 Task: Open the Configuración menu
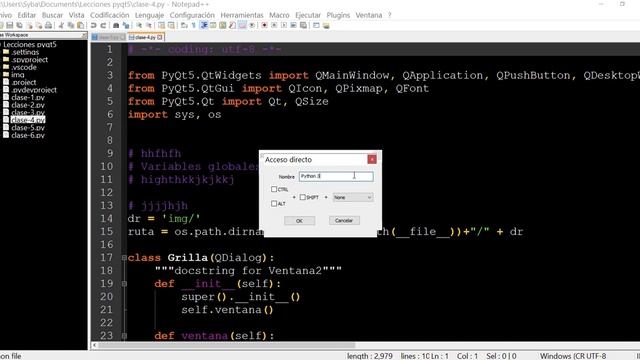192,15
